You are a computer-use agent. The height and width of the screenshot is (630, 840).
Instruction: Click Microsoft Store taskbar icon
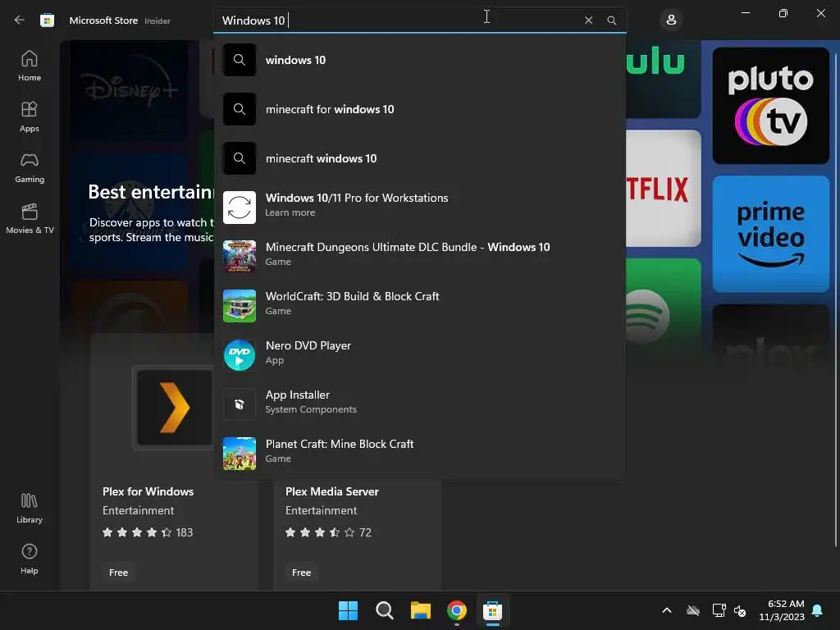click(x=492, y=610)
